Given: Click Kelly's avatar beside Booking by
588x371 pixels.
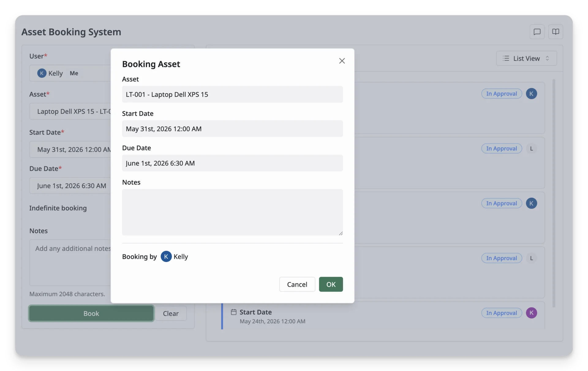Looking at the screenshot, I should (166, 256).
